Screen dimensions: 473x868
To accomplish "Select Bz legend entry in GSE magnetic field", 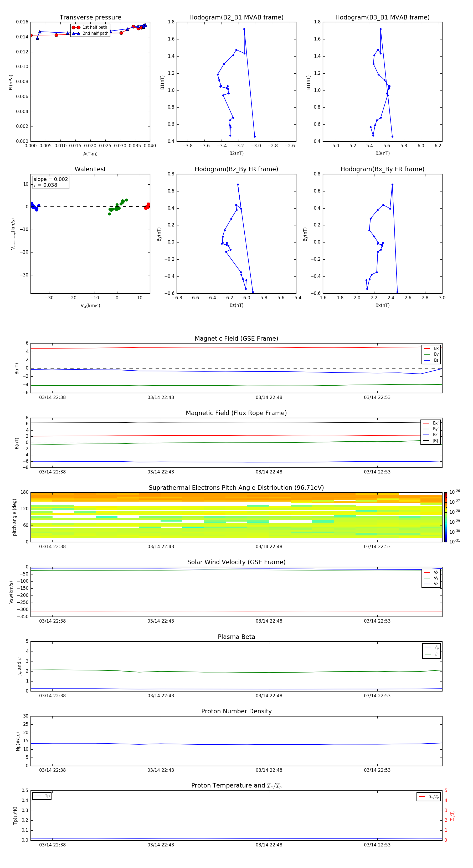I will (x=431, y=361).
